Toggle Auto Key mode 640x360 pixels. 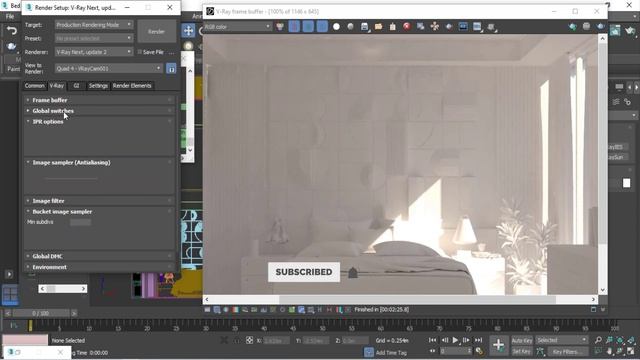(522, 340)
